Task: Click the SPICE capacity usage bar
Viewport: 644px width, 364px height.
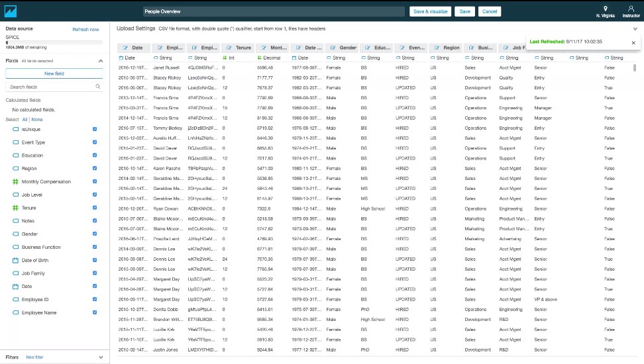Action: coord(54,42)
